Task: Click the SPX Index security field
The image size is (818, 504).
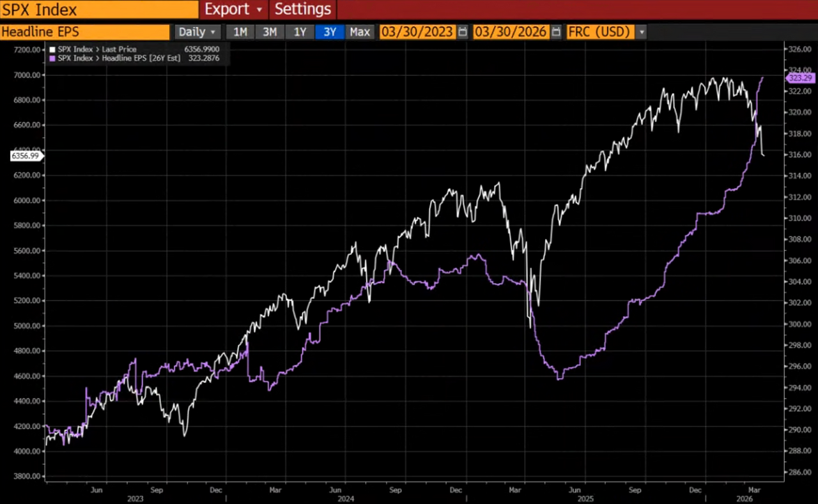Action: click(99, 10)
